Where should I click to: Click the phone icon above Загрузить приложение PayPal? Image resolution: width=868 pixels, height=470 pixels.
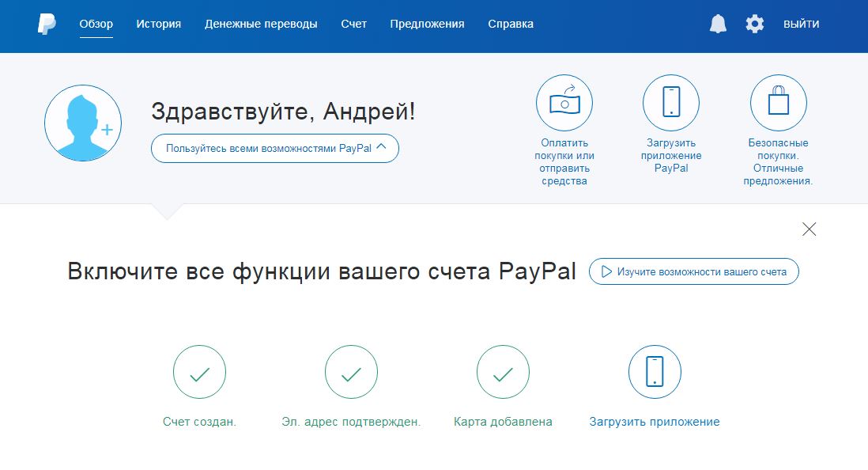671,103
